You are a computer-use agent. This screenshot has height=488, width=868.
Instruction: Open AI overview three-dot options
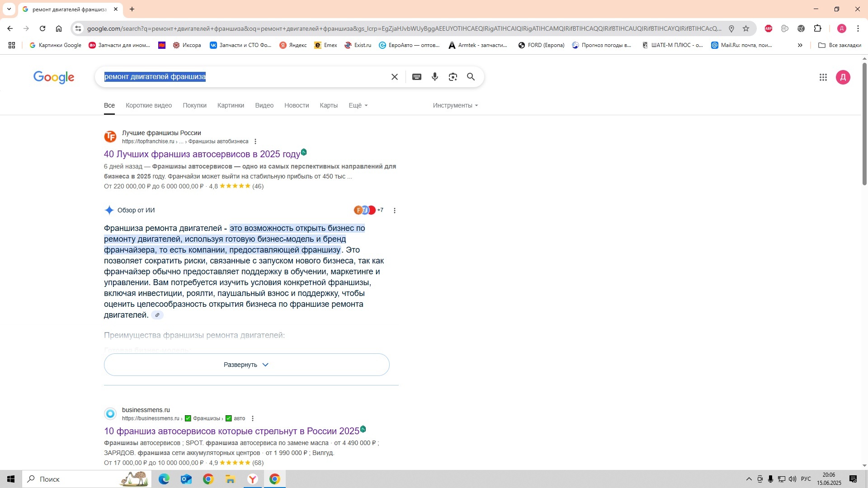click(x=395, y=211)
